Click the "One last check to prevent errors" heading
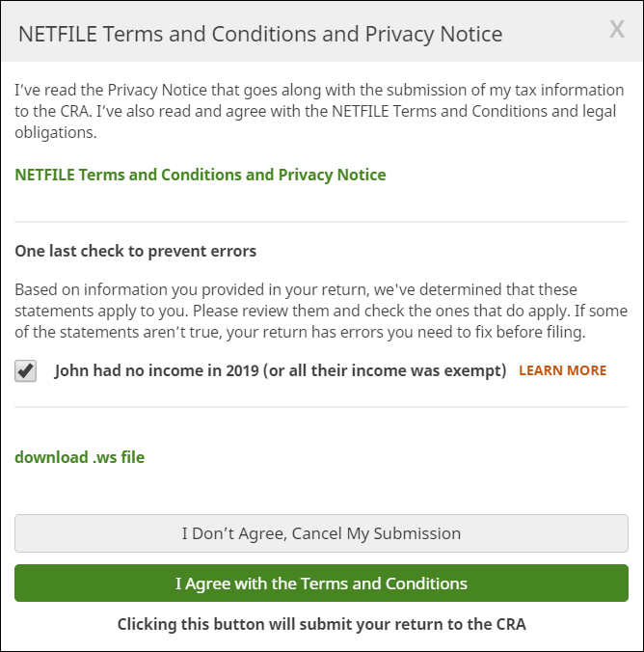 (136, 251)
